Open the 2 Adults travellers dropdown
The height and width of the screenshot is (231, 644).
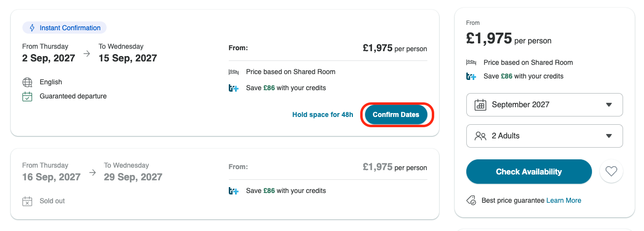coord(545,136)
